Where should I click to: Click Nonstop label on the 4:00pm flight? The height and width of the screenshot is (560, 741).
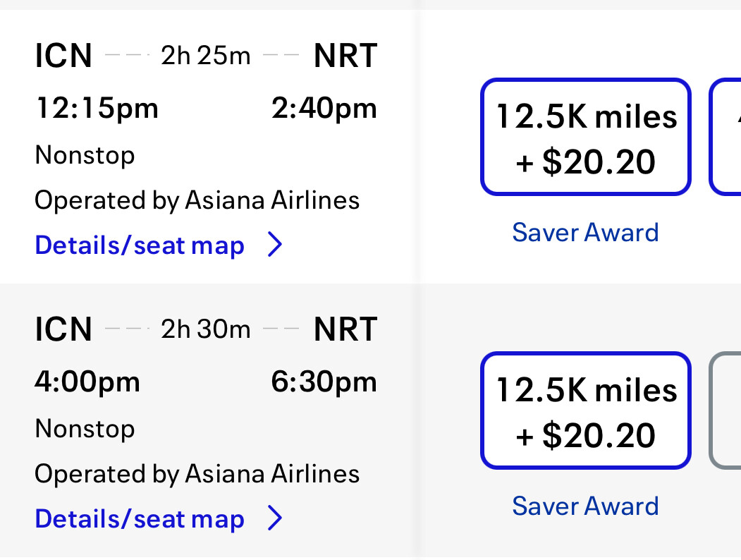pyautogui.click(x=85, y=429)
